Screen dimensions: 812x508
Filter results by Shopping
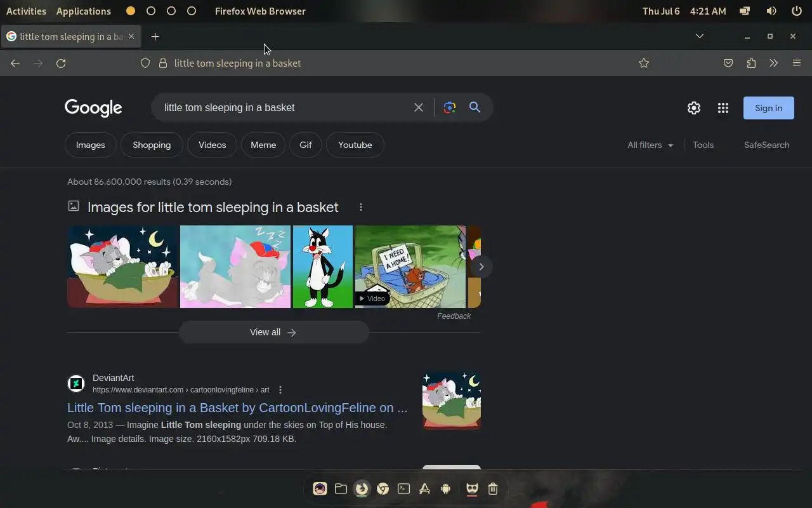click(152, 145)
